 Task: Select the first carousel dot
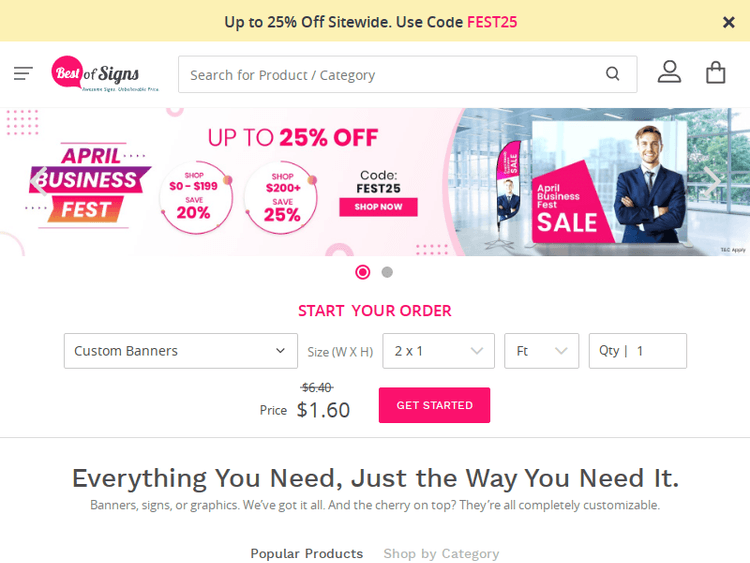[x=363, y=272]
